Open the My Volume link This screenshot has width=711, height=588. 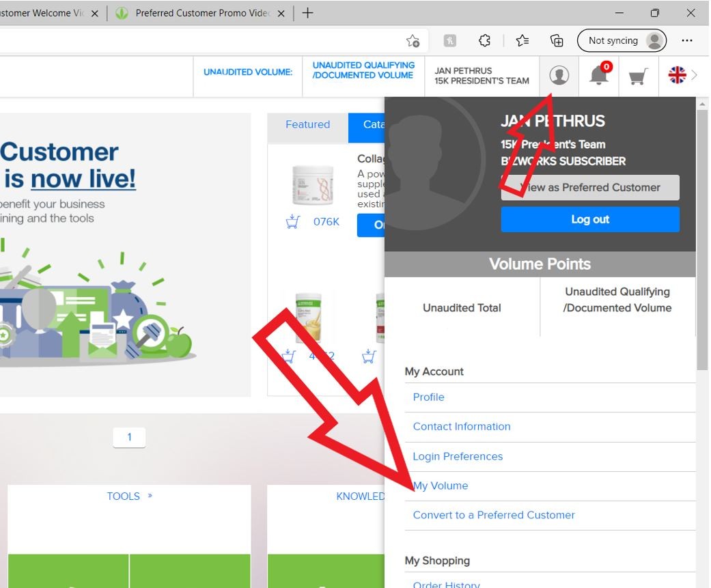click(x=441, y=486)
